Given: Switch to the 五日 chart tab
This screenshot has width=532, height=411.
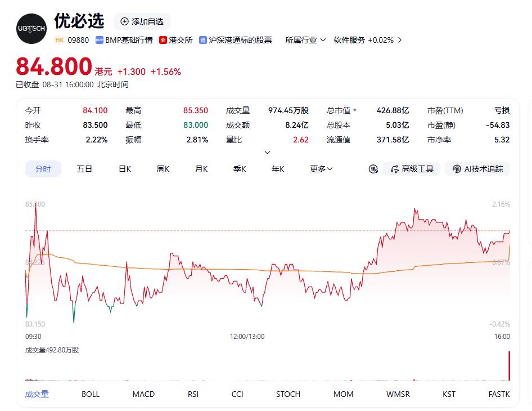Looking at the screenshot, I should pos(84,169).
